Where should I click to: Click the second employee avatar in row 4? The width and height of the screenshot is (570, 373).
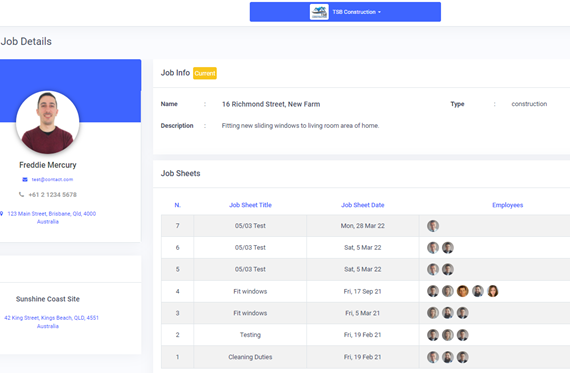448,291
